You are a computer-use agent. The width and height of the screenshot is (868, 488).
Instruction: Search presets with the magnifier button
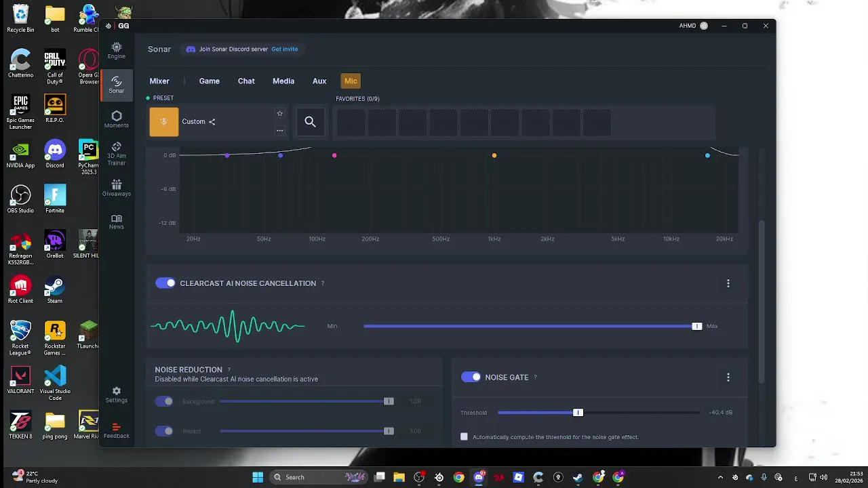point(310,122)
